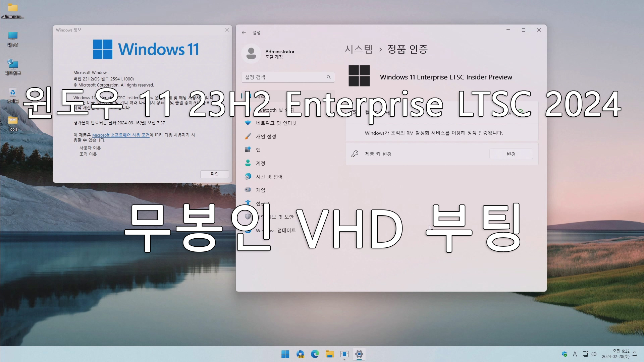Open the Copilot preview taskbar icon
This screenshot has width=644, height=362.
[x=300, y=354]
